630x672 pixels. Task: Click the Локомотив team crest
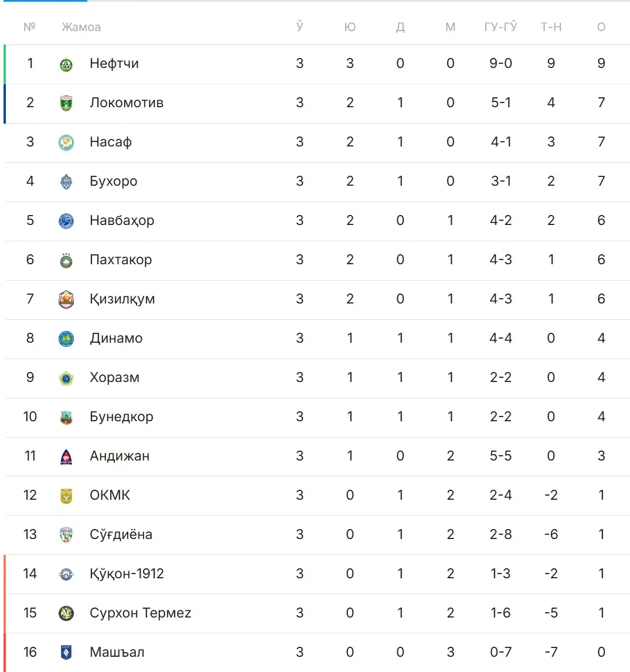click(66, 104)
